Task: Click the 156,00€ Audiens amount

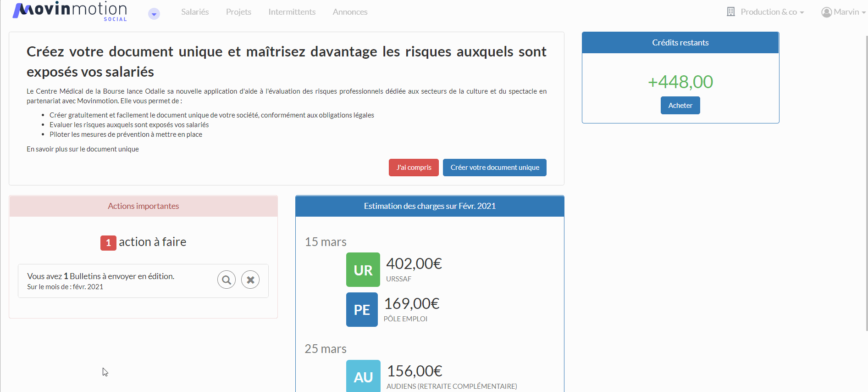Action: [415, 371]
